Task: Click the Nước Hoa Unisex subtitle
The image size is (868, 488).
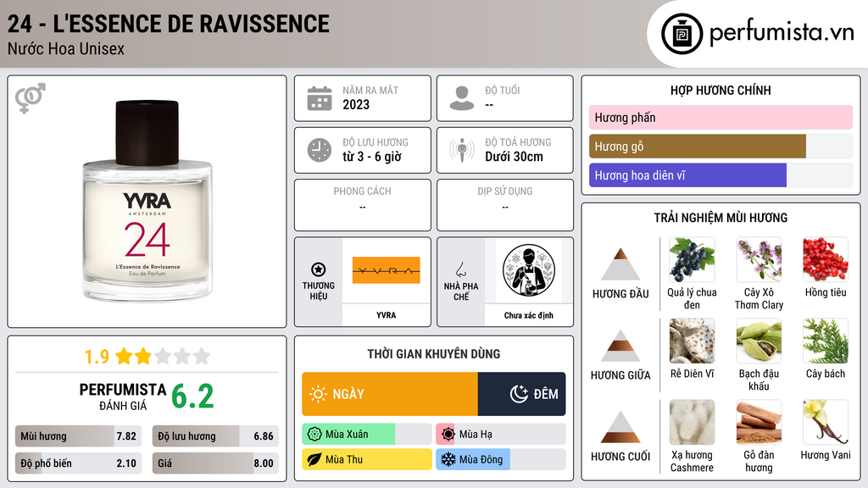Action: (x=66, y=48)
